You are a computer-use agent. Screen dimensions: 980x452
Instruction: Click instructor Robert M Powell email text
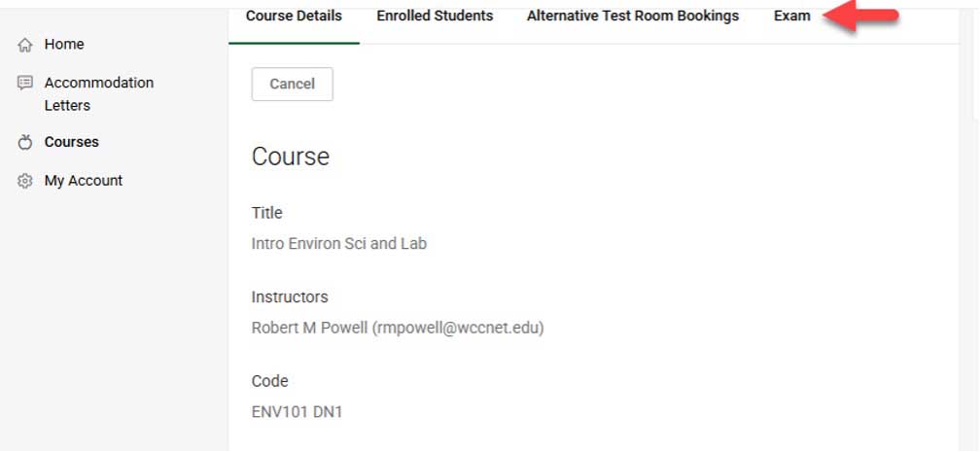397,328
